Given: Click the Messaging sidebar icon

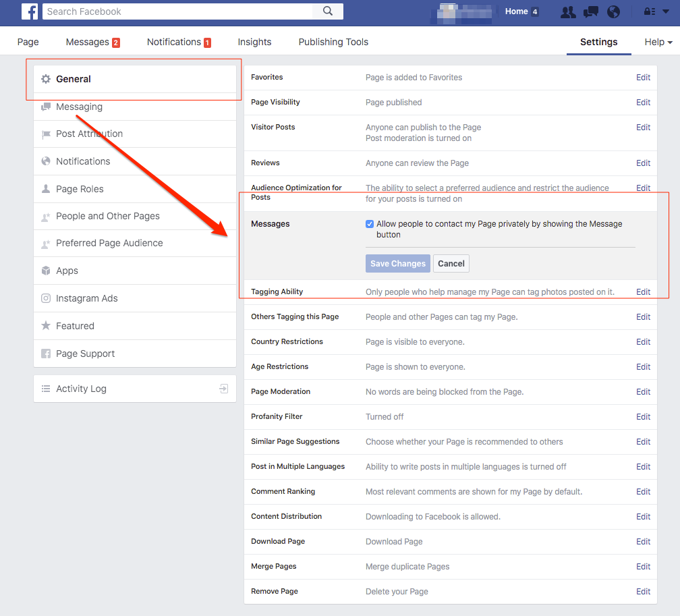Looking at the screenshot, I should click(46, 107).
